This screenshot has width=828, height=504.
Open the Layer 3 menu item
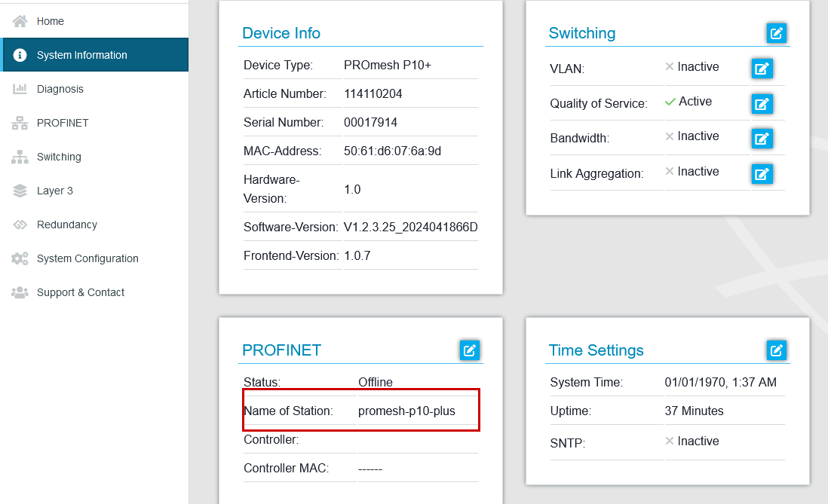(94, 191)
